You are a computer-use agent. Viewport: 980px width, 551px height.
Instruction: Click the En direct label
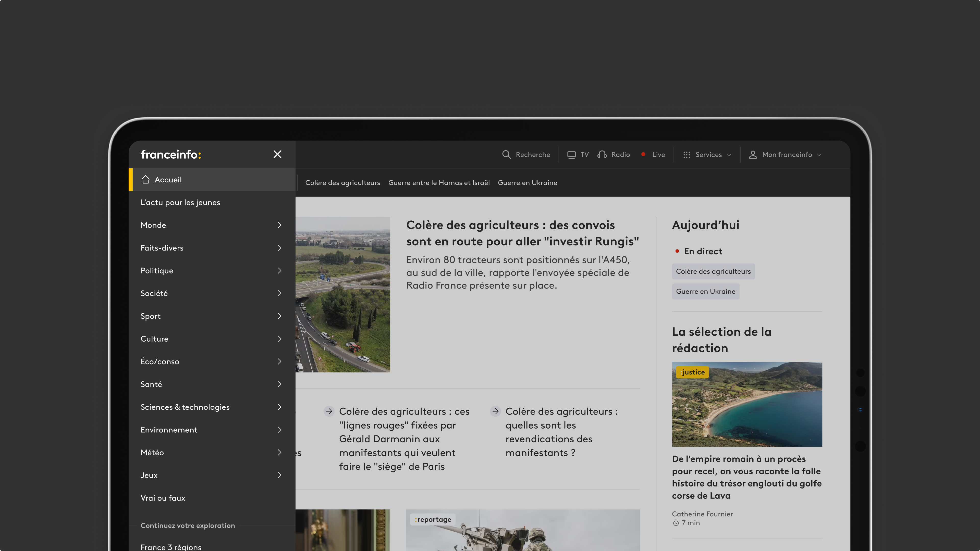(x=703, y=251)
